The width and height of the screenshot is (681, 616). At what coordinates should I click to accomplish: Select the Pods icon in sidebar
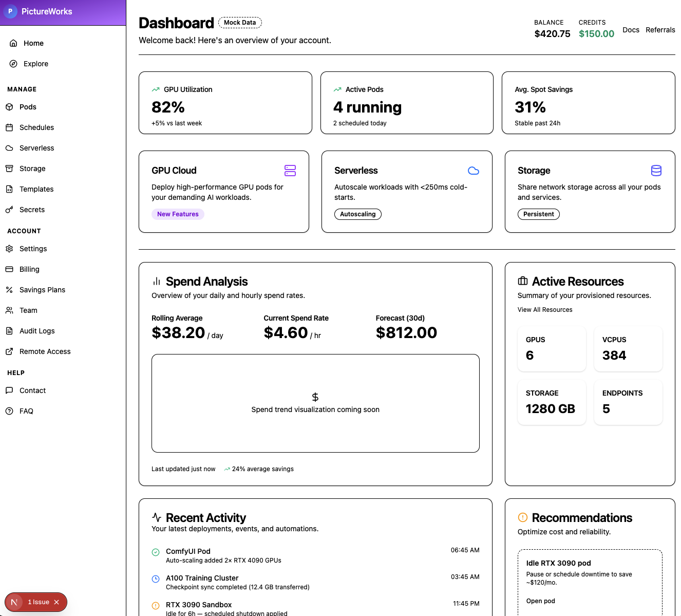point(10,107)
